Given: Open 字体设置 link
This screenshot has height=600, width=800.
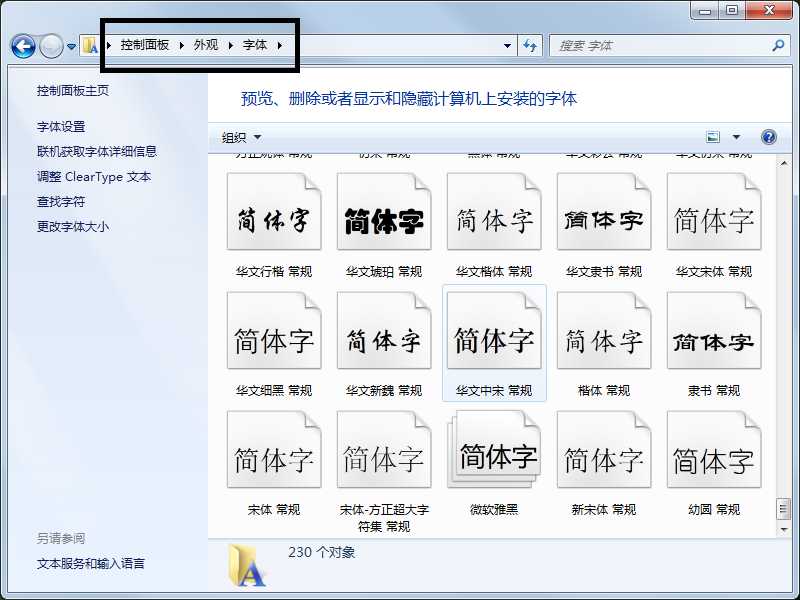Looking at the screenshot, I should [61, 127].
